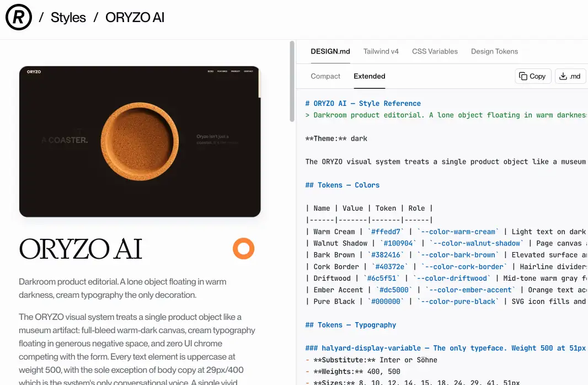Click the orange ring icon beside ORYZO AI

(x=243, y=249)
